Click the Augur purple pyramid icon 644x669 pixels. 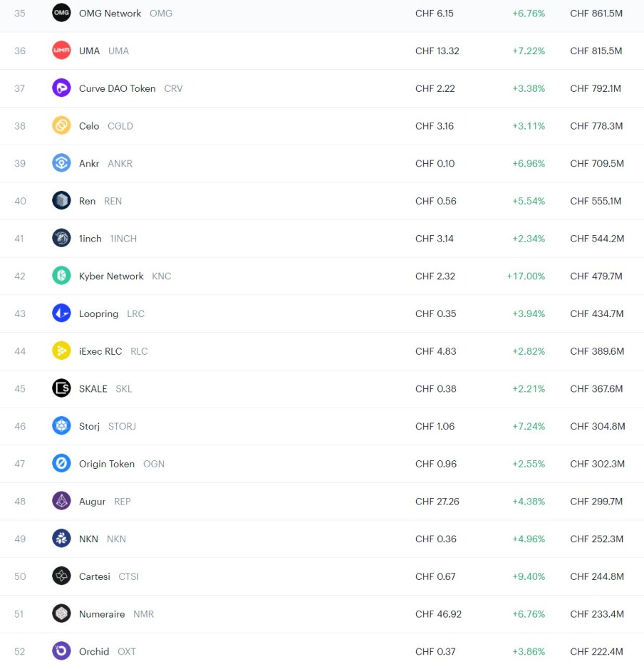pyautogui.click(x=61, y=501)
